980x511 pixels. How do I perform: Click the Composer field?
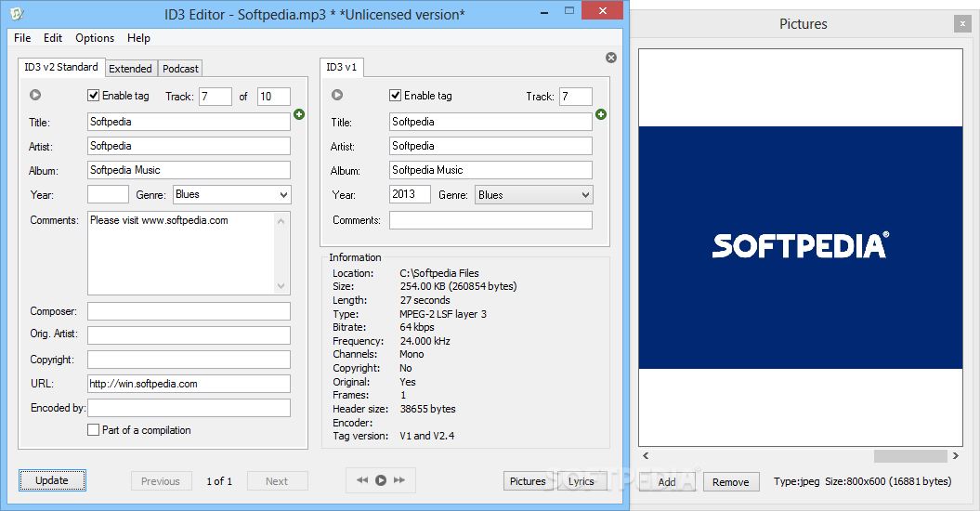(x=189, y=311)
